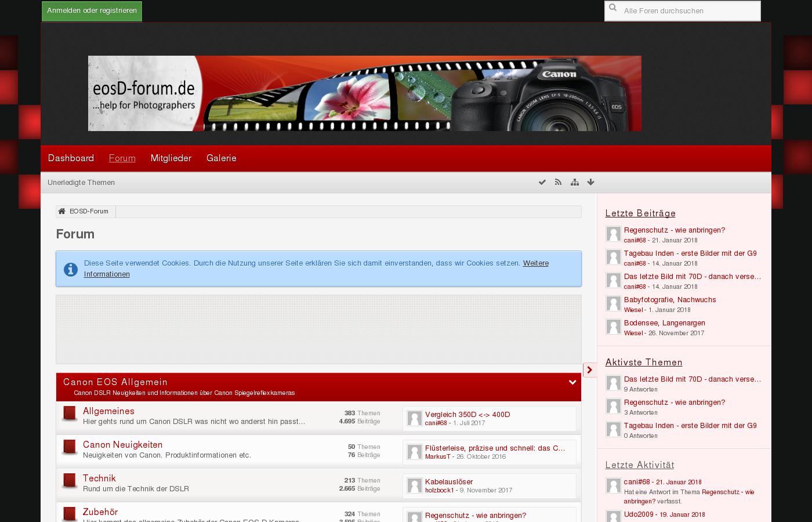
Task: Click avatar next to Flüsterleise, präzise post
Action: [415, 452]
